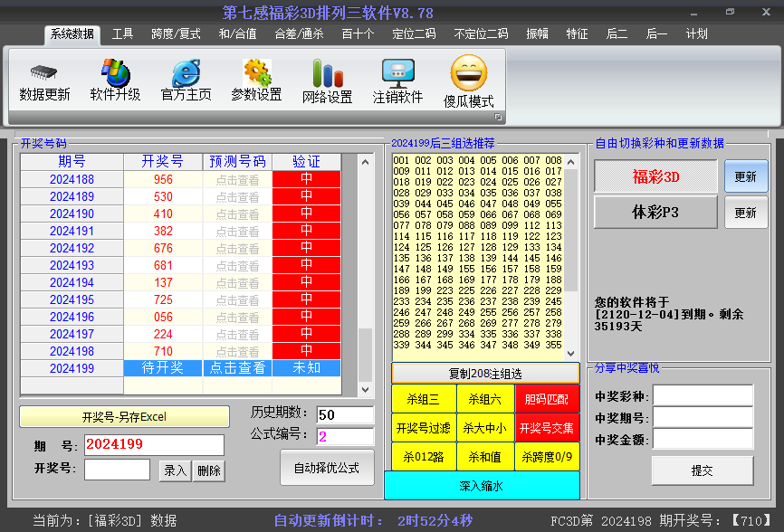
Task: Click the 录入 button
Action: click(175, 470)
